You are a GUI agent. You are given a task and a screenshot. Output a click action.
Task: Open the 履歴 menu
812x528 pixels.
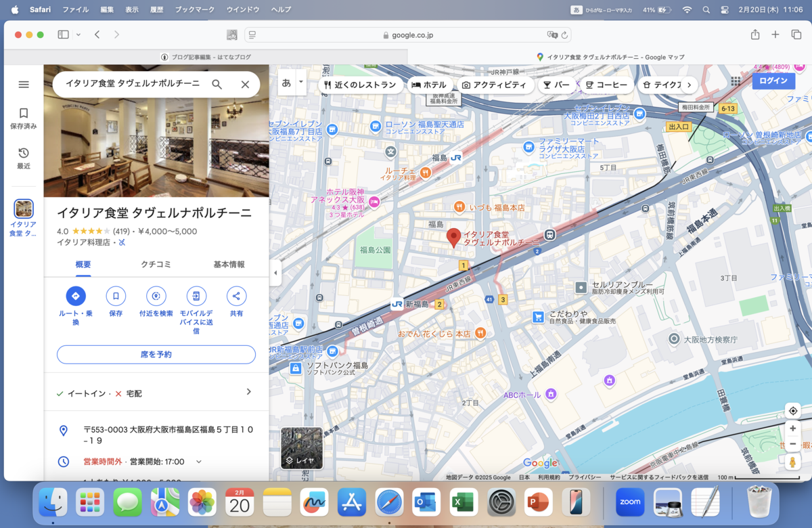pyautogui.click(x=156, y=9)
